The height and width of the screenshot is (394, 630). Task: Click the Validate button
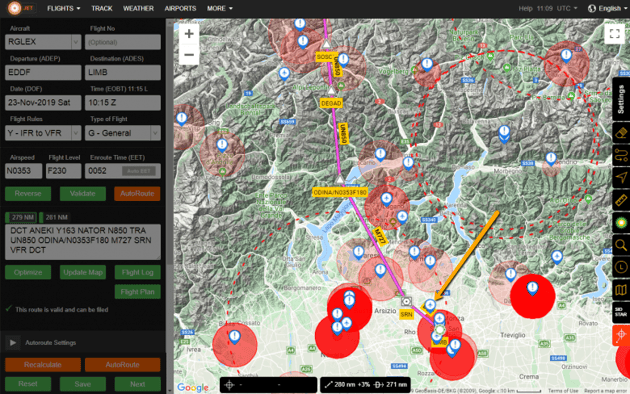tap(83, 194)
